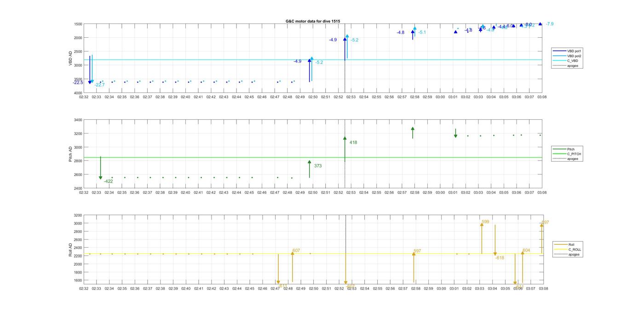The width and height of the screenshot is (644, 319).
Task: Click the "418" data label in pitch plot
Action: [353, 143]
